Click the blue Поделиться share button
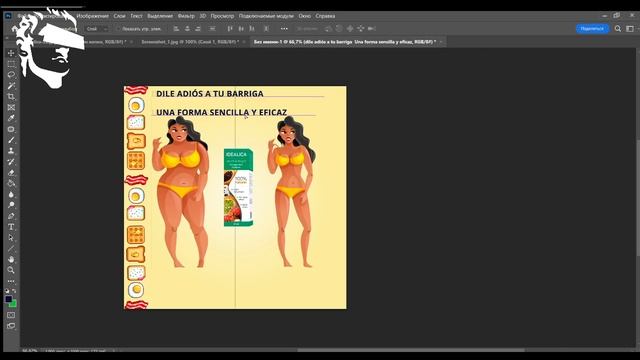Viewport: 640px width, 360px height. click(x=592, y=29)
